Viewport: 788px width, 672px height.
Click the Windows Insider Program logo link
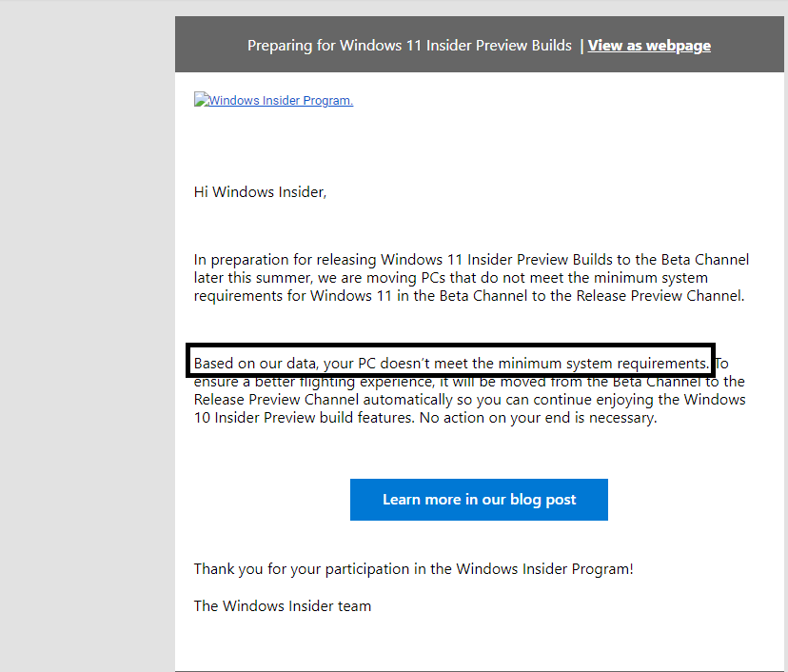coord(273,100)
